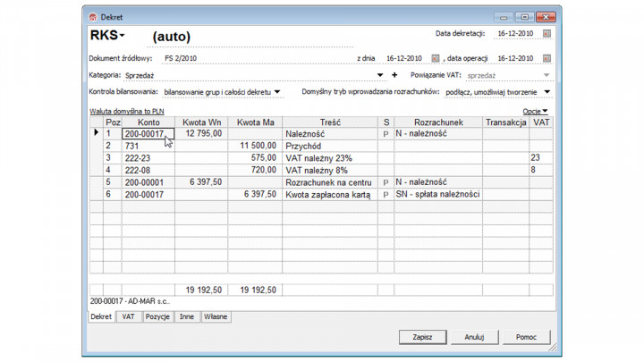Switch to the Pozycje tab
The height and width of the screenshot is (362, 644).
(x=157, y=316)
